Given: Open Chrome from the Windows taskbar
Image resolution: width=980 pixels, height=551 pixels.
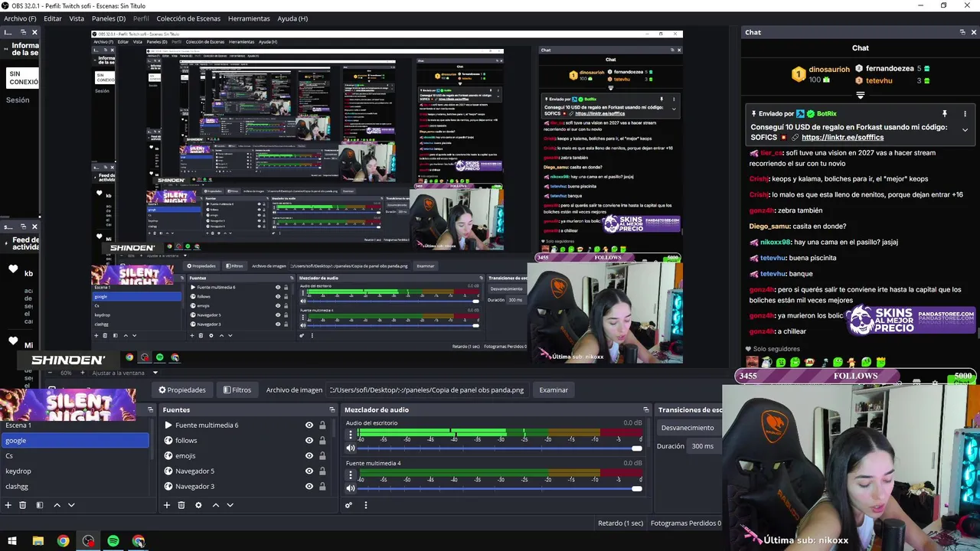Looking at the screenshot, I should pyautogui.click(x=63, y=541).
